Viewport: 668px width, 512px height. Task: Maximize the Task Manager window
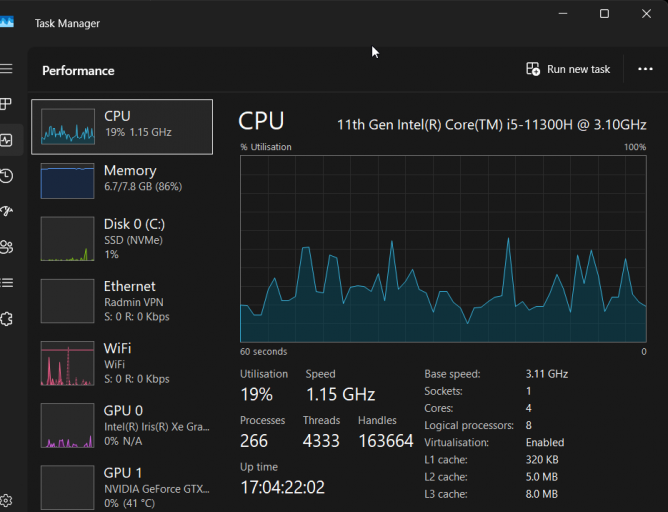pos(604,14)
